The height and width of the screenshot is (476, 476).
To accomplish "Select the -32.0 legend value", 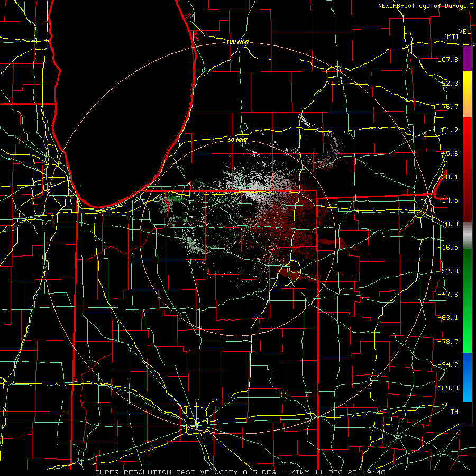I will [x=448, y=271].
